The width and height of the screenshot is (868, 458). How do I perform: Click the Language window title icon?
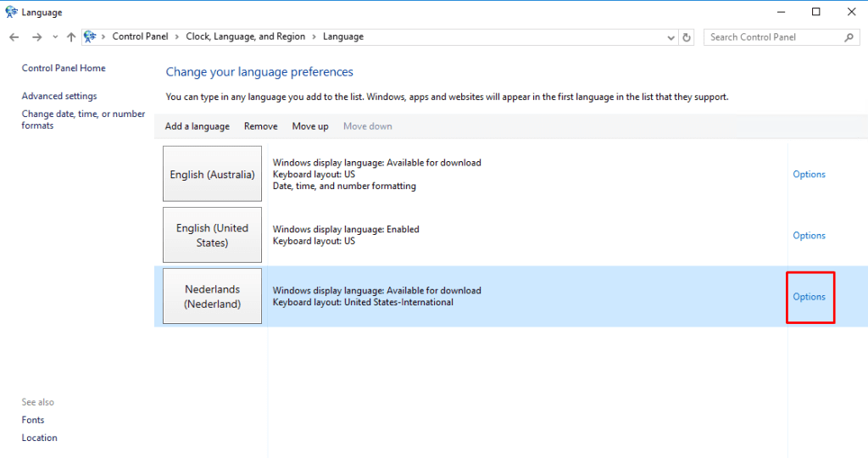coord(11,12)
